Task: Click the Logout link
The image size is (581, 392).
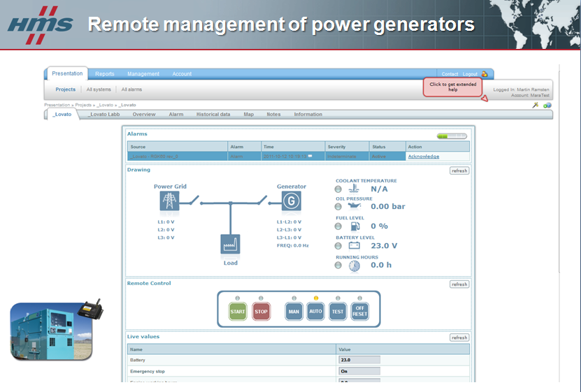Action: [x=470, y=74]
